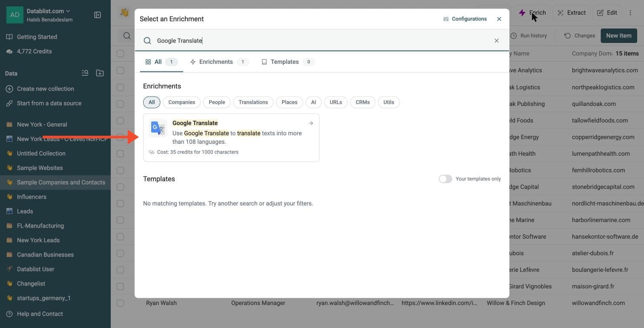Image resolution: width=644 pixels, height=328 pixels.
Task: View Changes in the toolbar
Action: pos(580,36)
